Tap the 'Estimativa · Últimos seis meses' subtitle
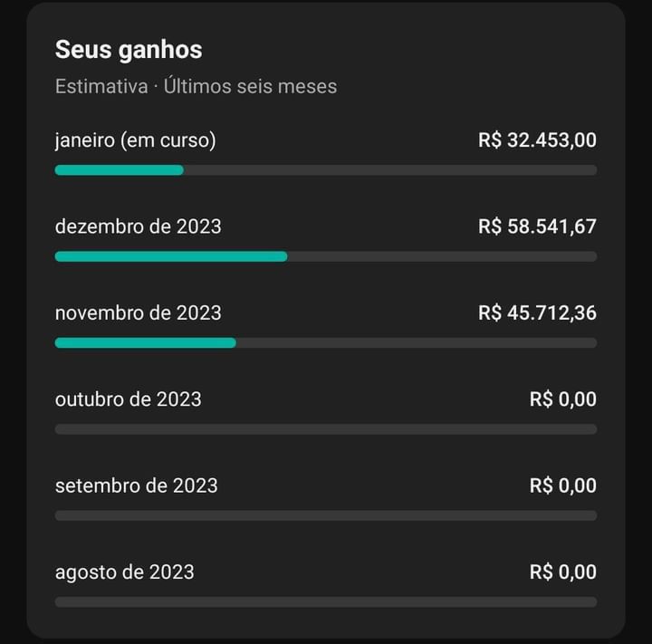652x644 pixels. [196, 87]
